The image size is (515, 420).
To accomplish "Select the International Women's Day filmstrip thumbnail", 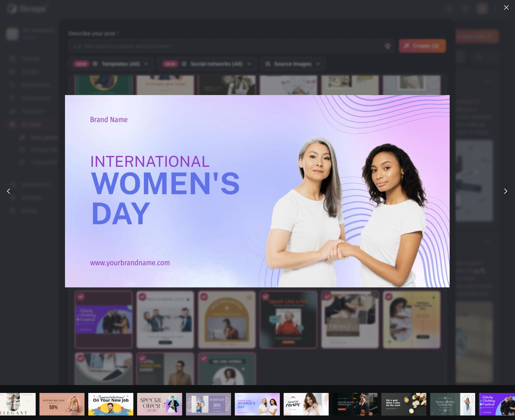I will coord(257,404).
